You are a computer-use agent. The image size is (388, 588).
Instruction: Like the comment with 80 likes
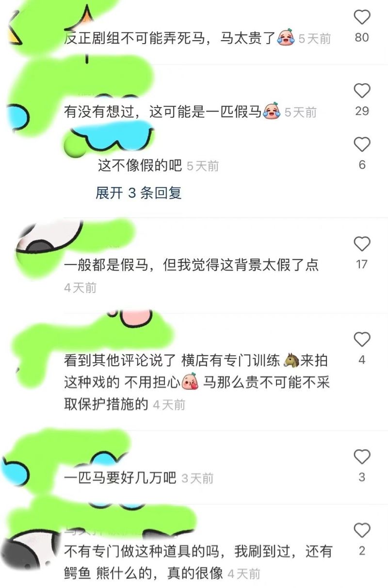(362, 17)
